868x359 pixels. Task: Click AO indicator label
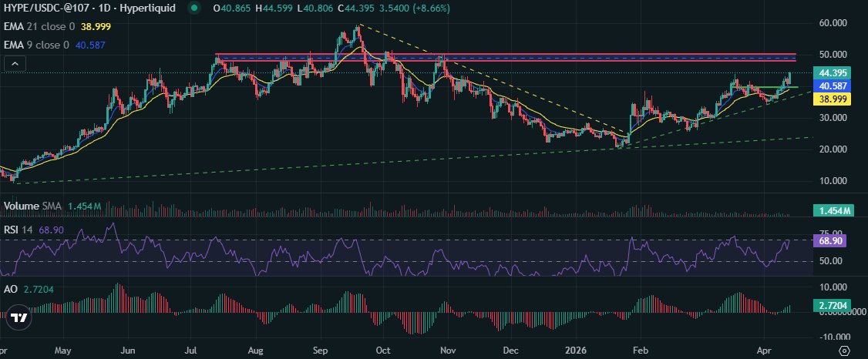tap(10, 290)
